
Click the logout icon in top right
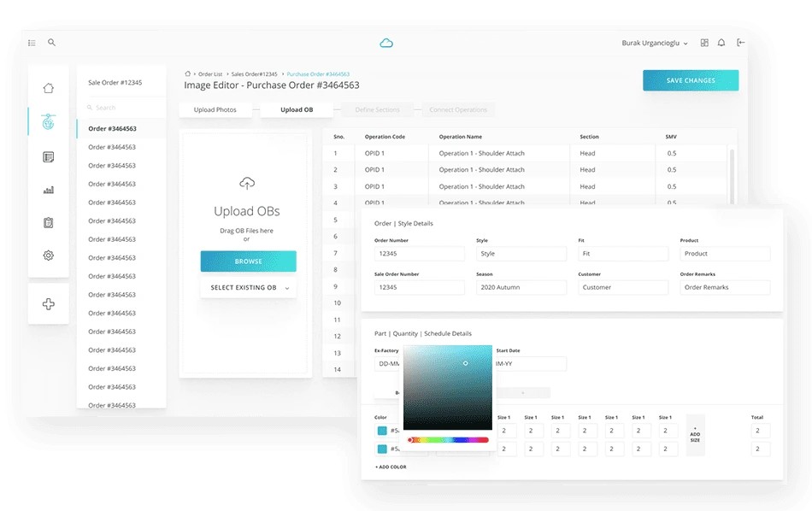coord(741,43)
